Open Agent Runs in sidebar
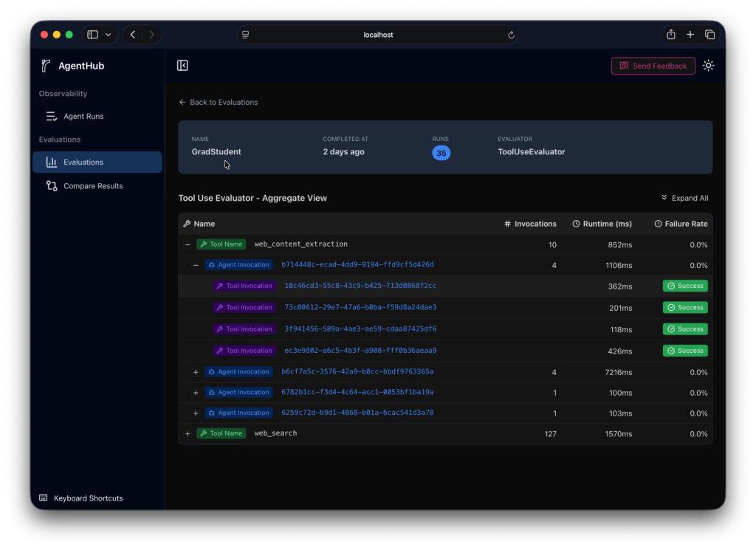The width and height of the screenshot is (756, 550). (83, 117)
